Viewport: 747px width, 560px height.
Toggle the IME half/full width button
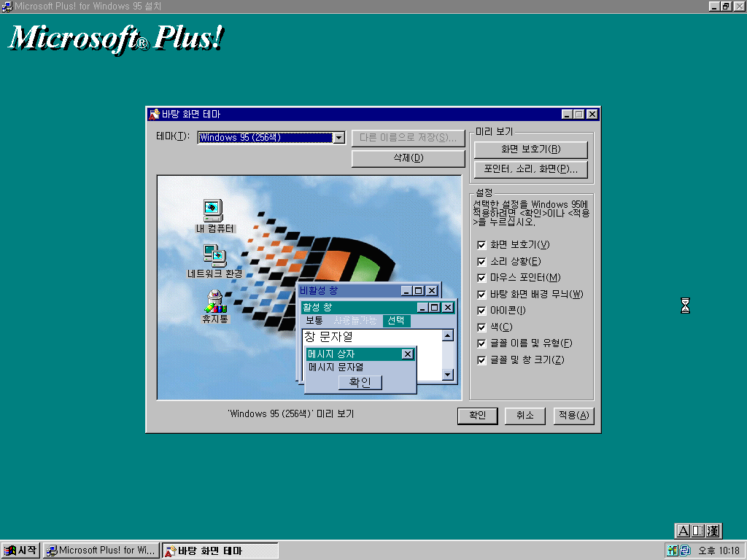pyautogui.click(x=698, y=531)
